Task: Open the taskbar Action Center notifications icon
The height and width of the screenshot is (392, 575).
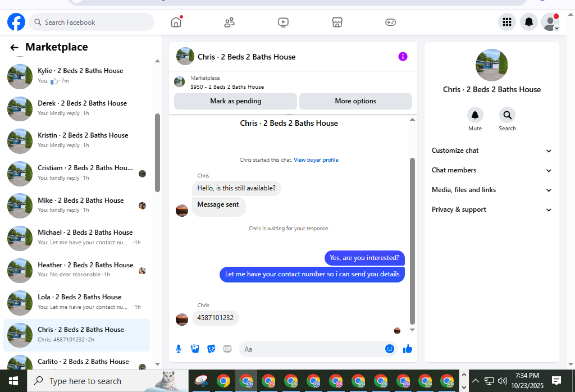Action: point(556,381)
